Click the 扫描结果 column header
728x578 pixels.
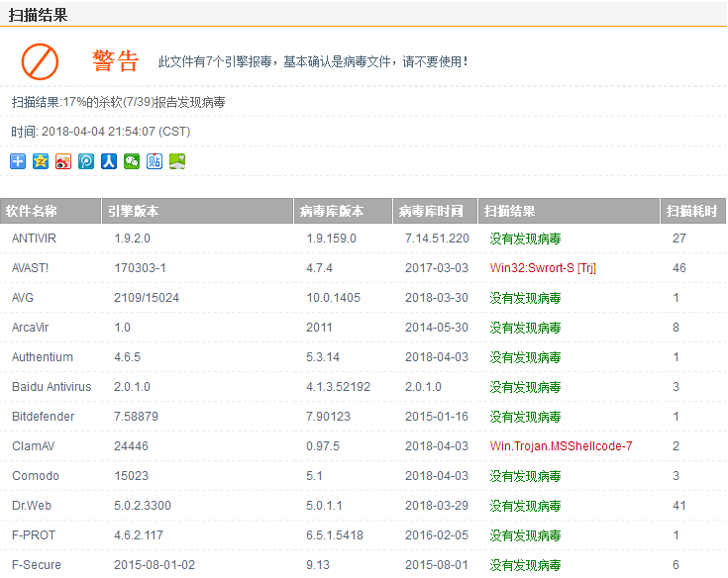tap(569, 211)
